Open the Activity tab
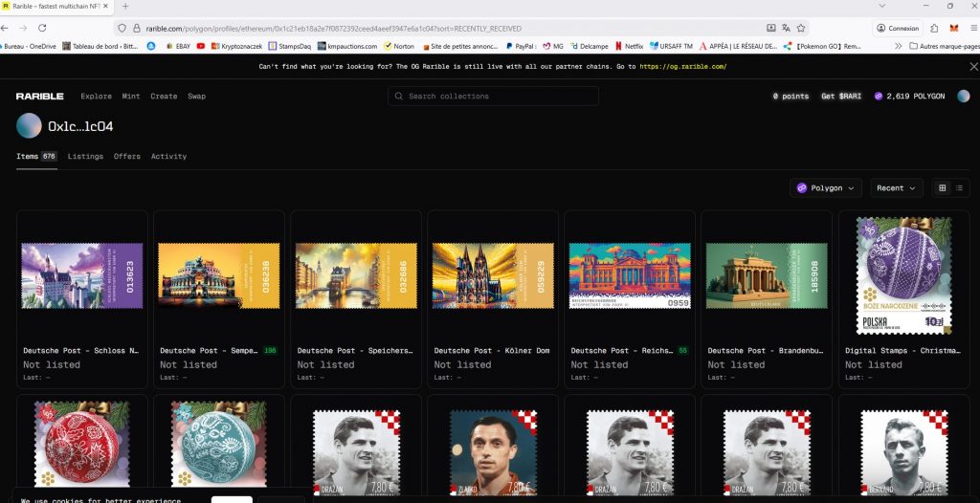The height and width of the screenshot is (503, 980). 168,157
